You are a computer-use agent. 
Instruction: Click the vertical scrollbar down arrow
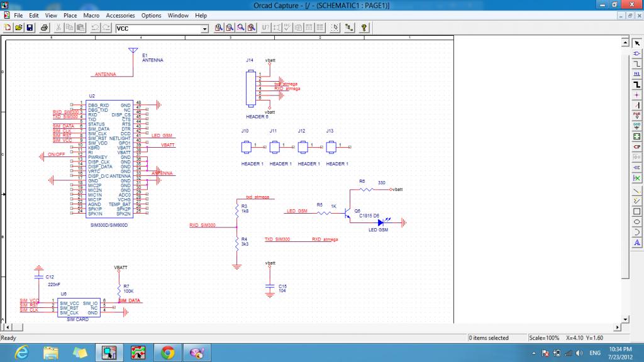pos(625,319)
